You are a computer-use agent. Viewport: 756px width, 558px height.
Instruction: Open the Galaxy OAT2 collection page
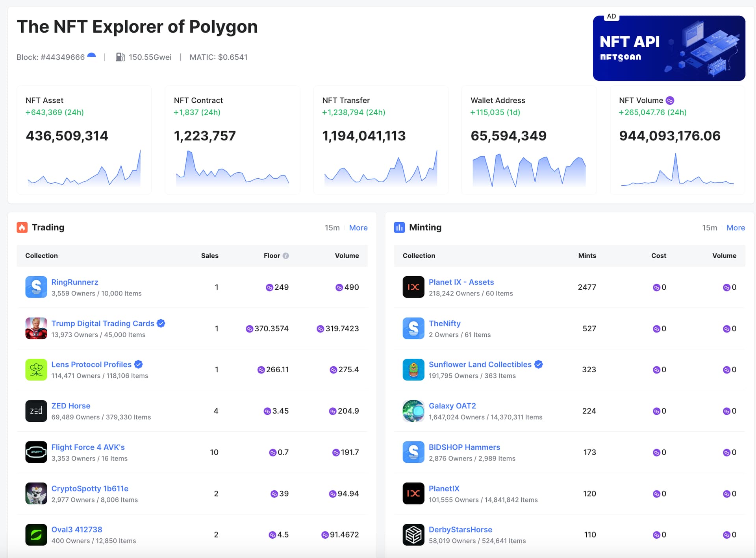tap(452, 406)
